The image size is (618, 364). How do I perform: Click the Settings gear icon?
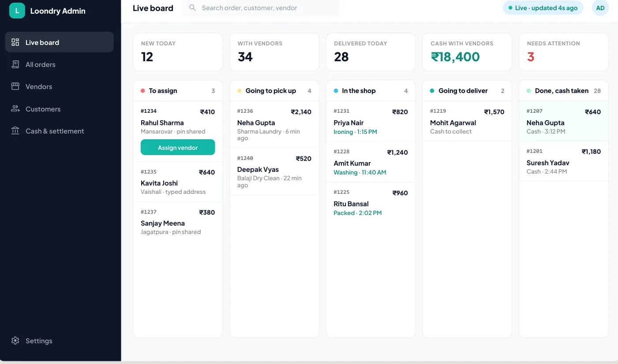(15, 341)
